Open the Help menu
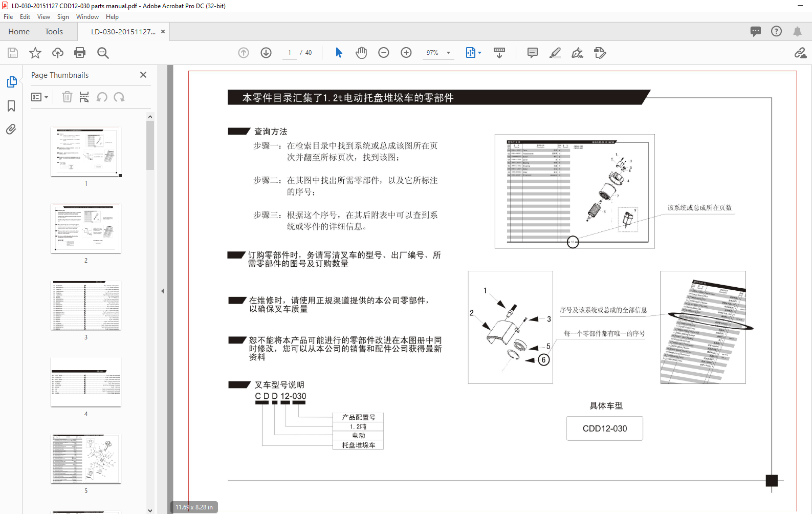812x514 pixels. (x=112, y=17)
